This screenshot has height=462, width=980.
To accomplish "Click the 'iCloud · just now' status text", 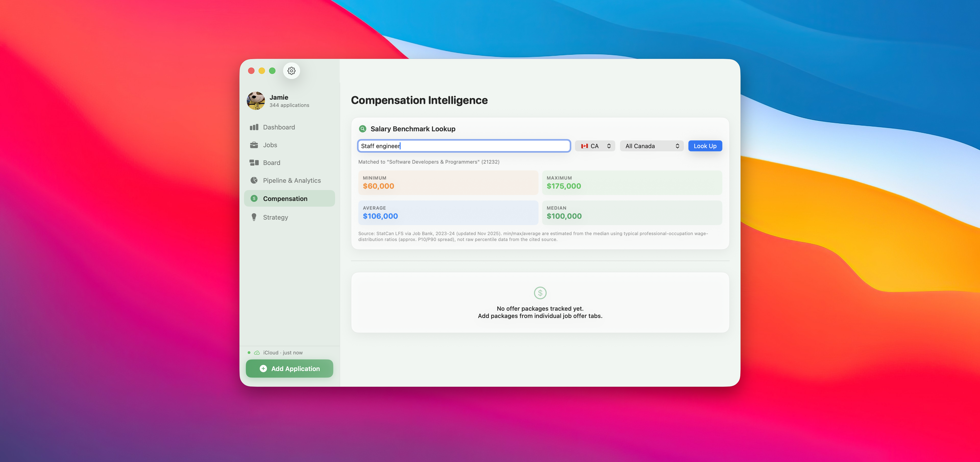I will coord(283,352).
